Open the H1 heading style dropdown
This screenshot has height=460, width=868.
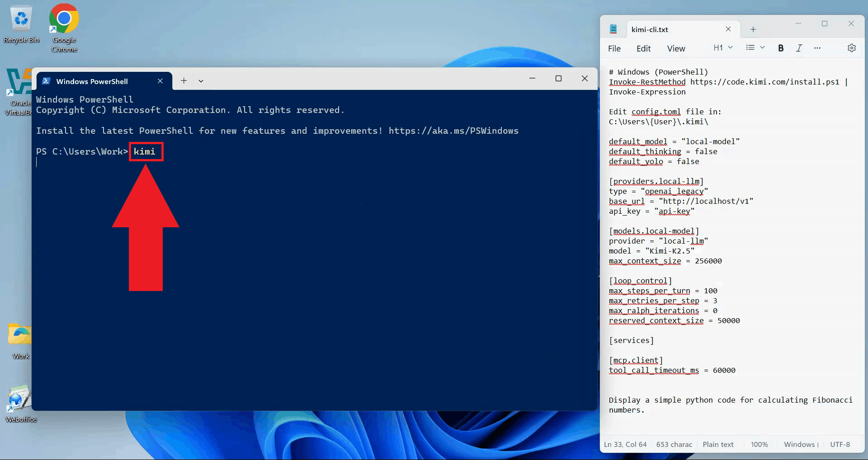722,47
